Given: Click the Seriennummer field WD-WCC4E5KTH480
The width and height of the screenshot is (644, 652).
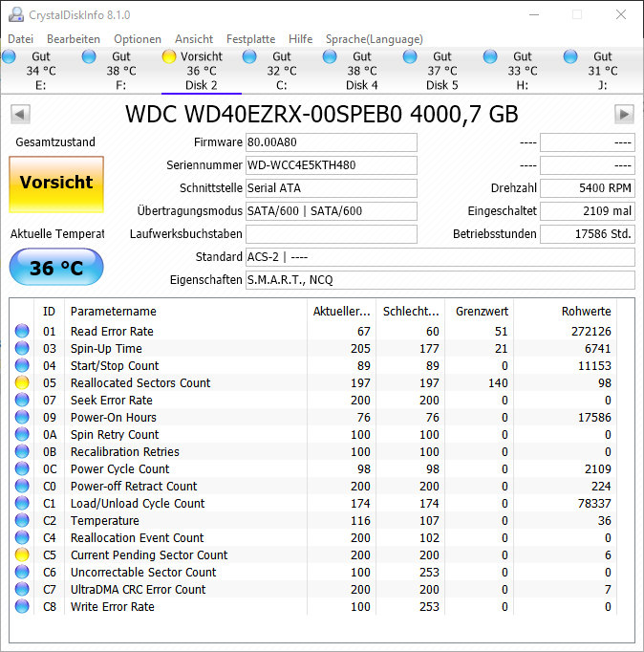Looking at the screenshot, I should tap(332, 165).
